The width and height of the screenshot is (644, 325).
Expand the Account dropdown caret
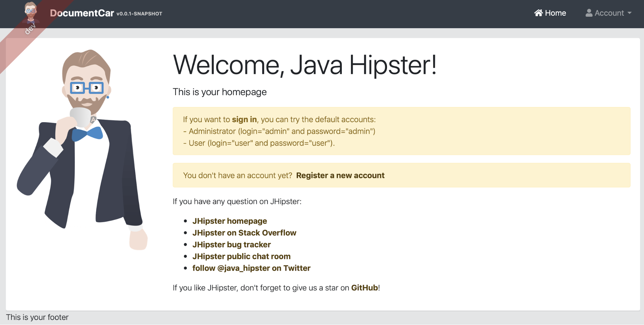(630, 13)
